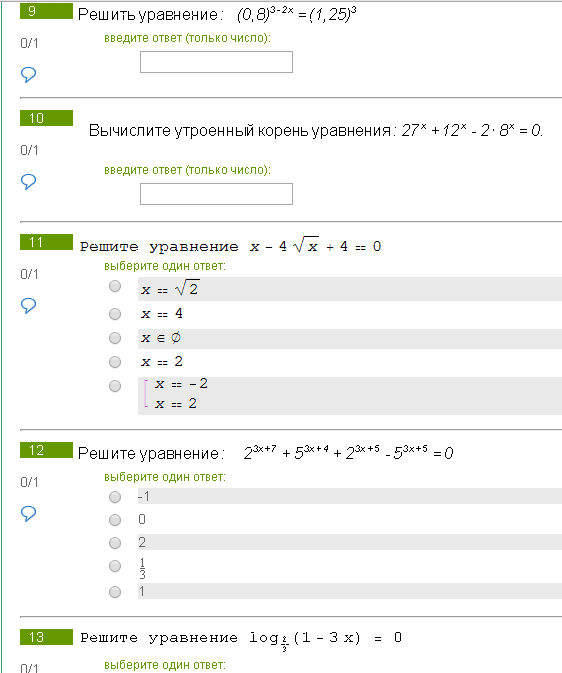
Task: Choose the x = -2, x = 2 answer
Action: [115, 386]
